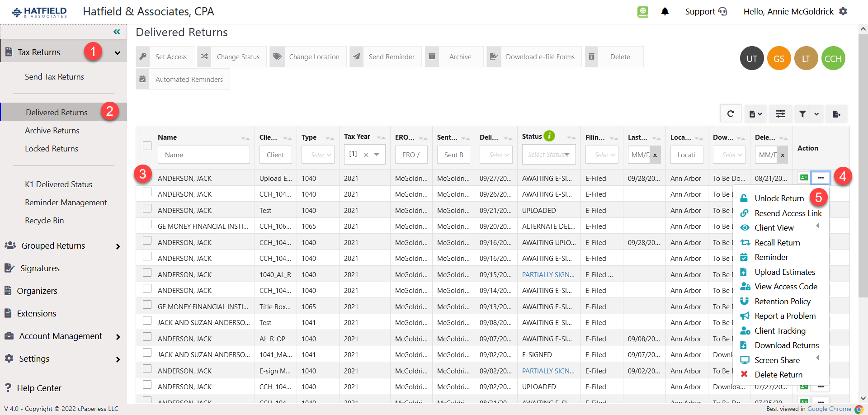
Task: Select the GE MONEY FINANCIAL 1065 row checkbox
Action: pyautogui.click(x=147, y=224)
